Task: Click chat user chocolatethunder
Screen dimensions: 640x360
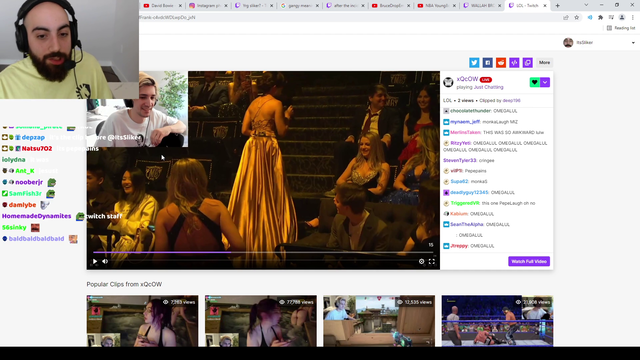Action: tap(471, 111)
